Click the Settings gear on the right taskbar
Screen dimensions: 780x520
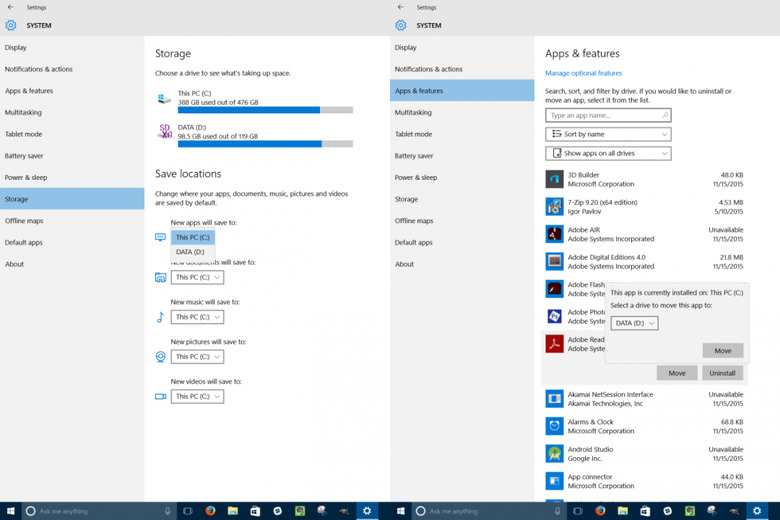click(757, 511)
